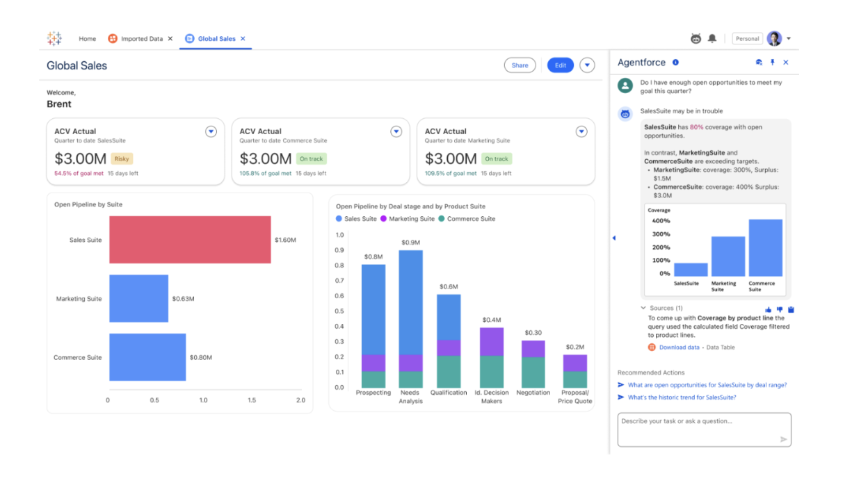Click the Global Sales page heading
Screen dimensions: 868x499
[77, 66]
